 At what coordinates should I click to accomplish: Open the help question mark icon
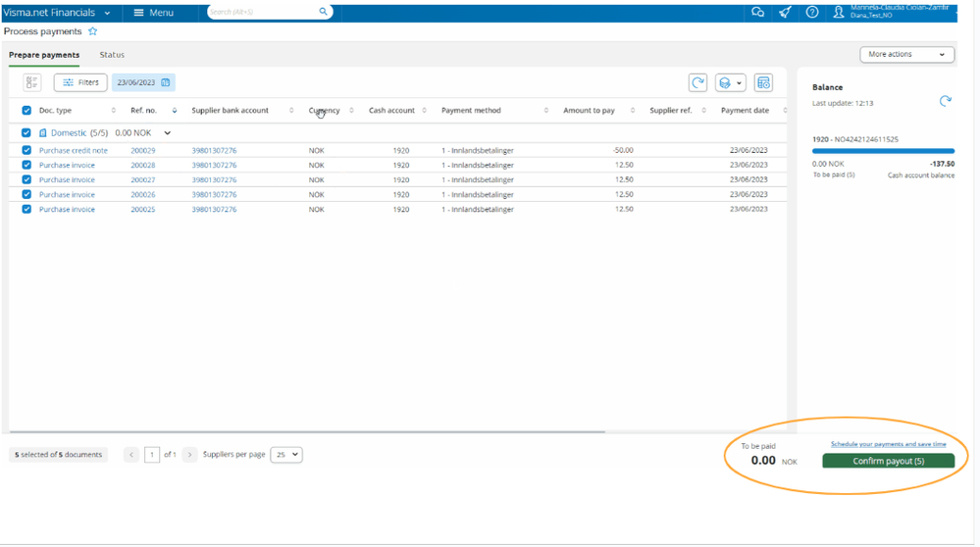tap(812, 13)
